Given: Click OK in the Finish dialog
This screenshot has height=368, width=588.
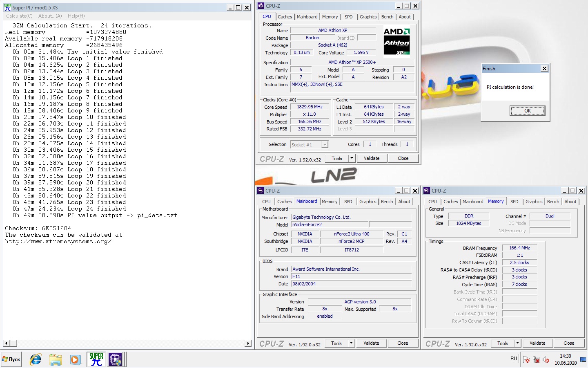Looking at the screenshot, I should [527, 111].
